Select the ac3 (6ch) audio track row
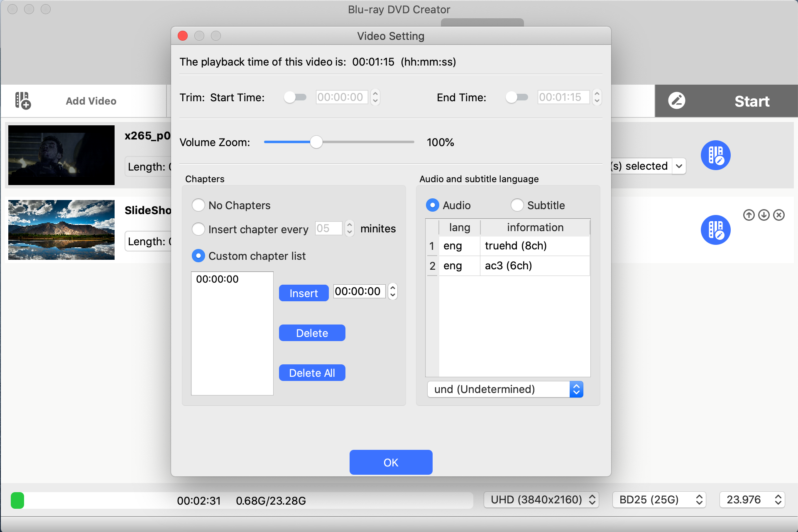This screenshot has width=798, height=532. pyautogui.click(x=515, y=266)
